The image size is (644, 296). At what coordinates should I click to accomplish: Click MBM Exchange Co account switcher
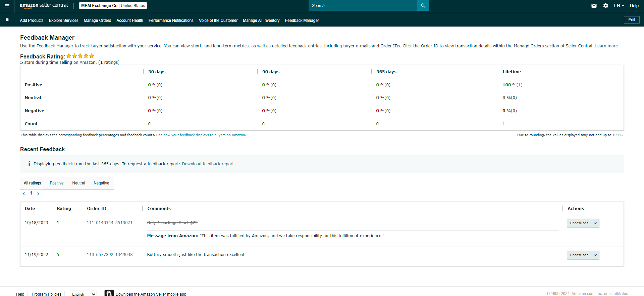(x=113, y=6)
